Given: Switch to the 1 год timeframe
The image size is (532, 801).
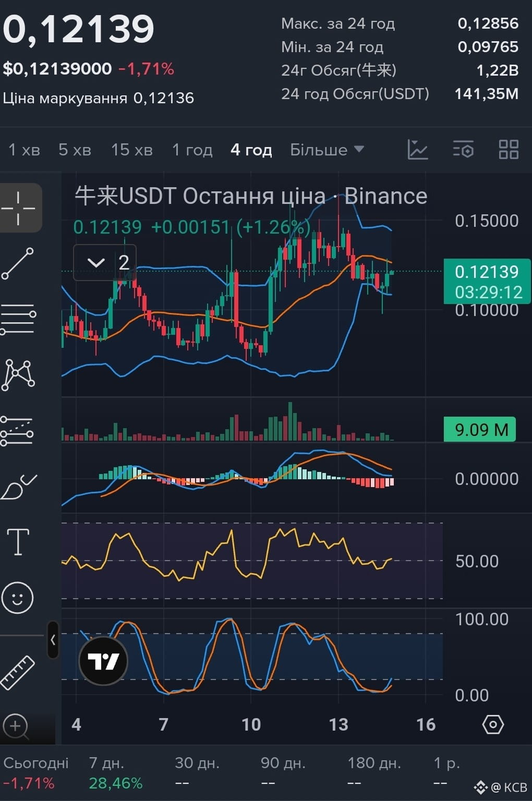Looking at the screenshot, I should coord(192,150).
